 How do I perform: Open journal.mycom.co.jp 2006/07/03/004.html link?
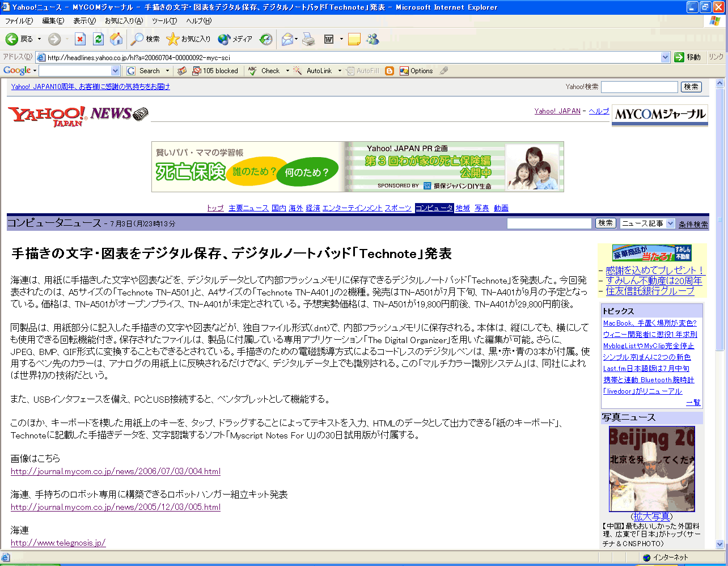pyautogui.click(x=116, y=471)
